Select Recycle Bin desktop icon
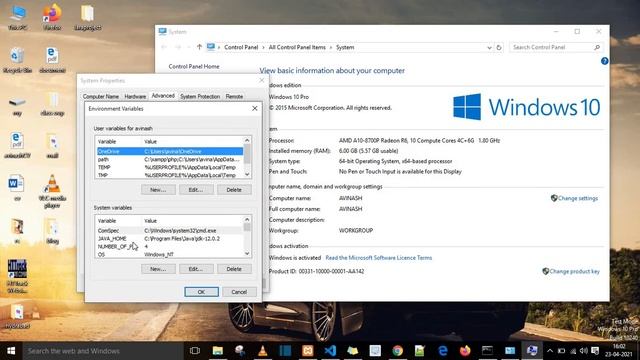 coord(18,60)
